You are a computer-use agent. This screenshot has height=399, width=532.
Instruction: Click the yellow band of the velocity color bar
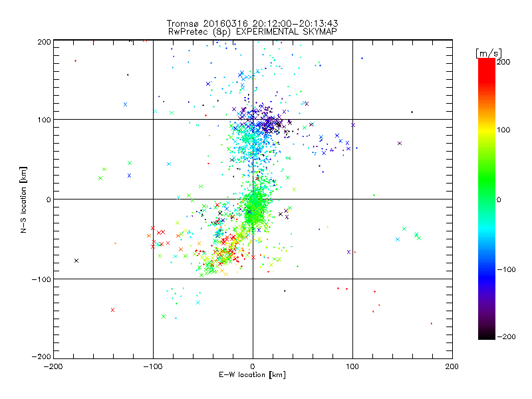click(x=487, y=130)
